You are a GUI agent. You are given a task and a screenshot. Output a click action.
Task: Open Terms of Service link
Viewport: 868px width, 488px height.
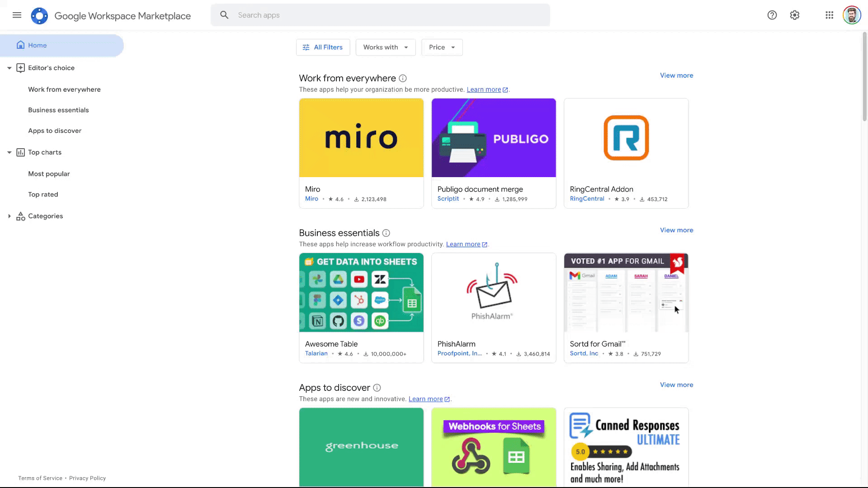(40, 478)
